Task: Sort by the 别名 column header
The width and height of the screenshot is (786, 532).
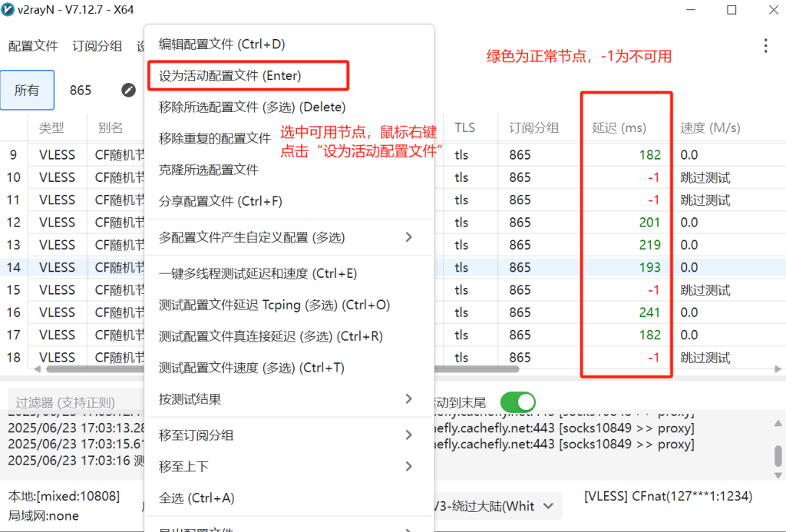Action: [x=111, y=128]
